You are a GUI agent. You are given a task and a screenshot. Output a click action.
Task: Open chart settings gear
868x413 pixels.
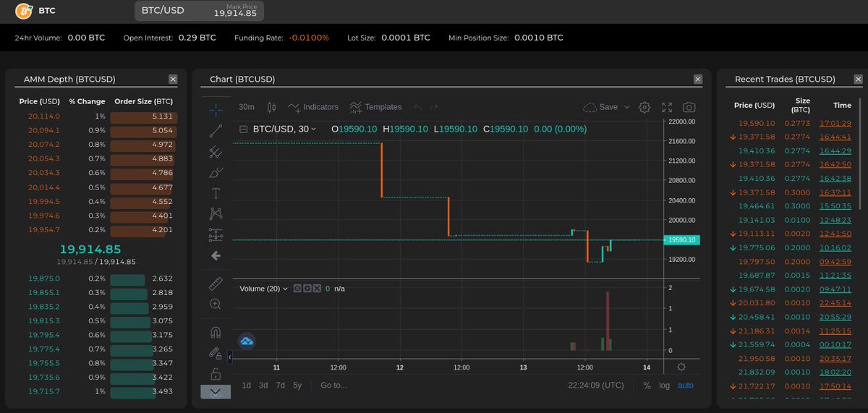pos(644,107)
